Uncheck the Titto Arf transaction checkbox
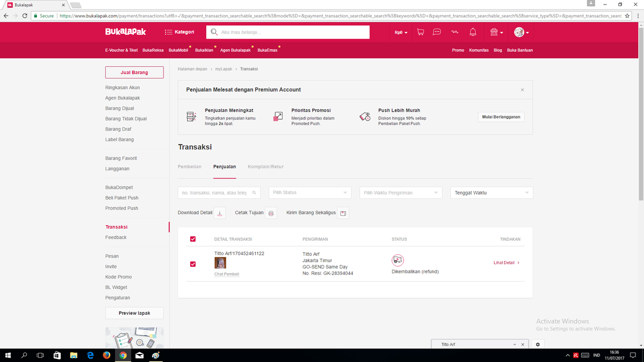 point(193,264)
